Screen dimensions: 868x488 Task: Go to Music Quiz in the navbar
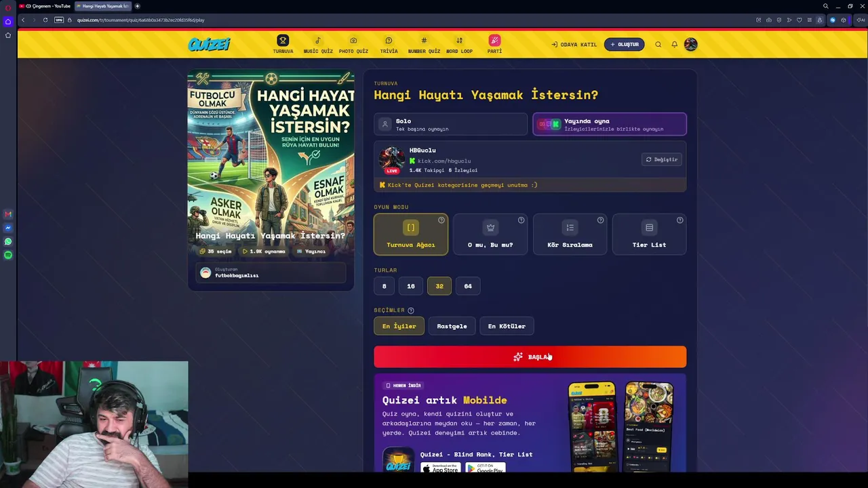click(318, 45)
